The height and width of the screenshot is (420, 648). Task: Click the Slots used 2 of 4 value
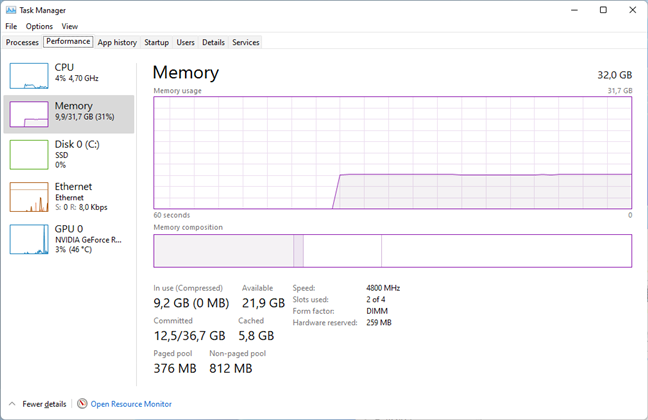pyautogui.click(x=376, y=299)
